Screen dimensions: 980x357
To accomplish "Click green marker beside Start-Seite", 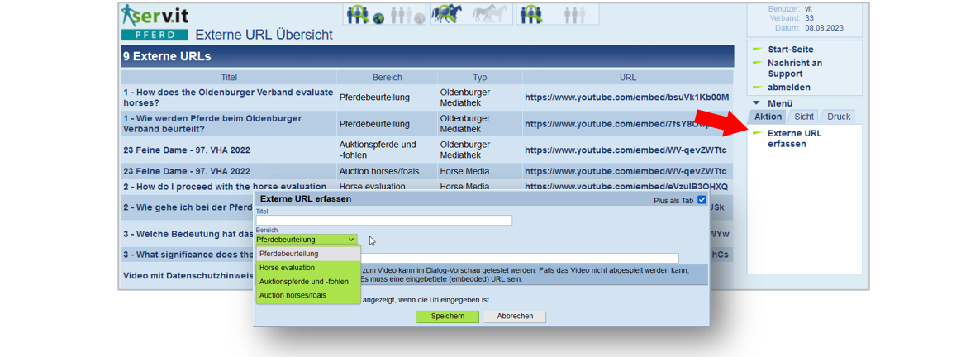I will click(x=757, y=49).
